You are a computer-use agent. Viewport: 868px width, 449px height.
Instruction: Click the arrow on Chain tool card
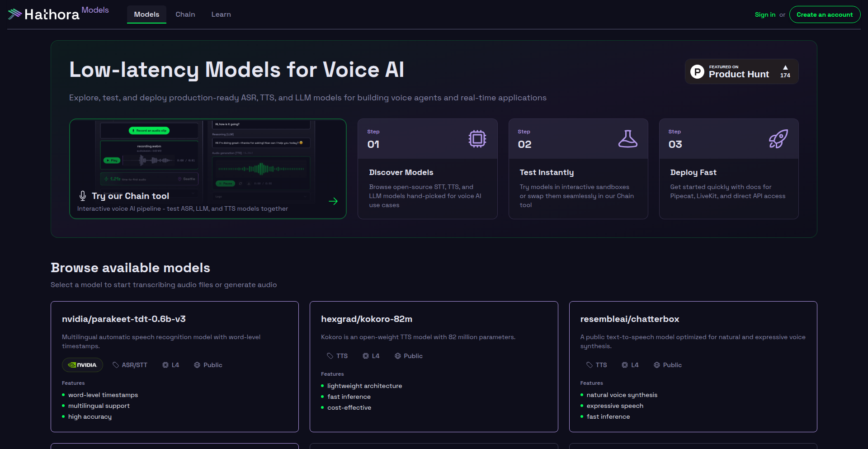[x=333, y=201]
